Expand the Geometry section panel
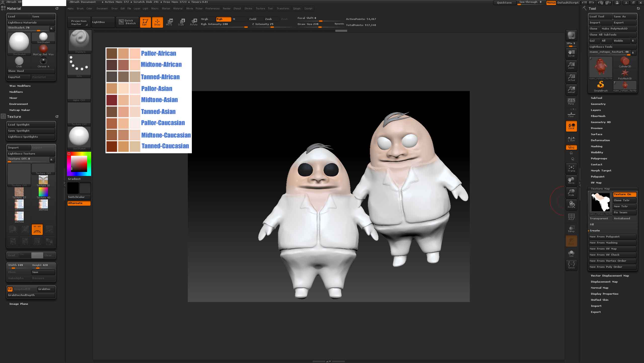 point(598,104)
